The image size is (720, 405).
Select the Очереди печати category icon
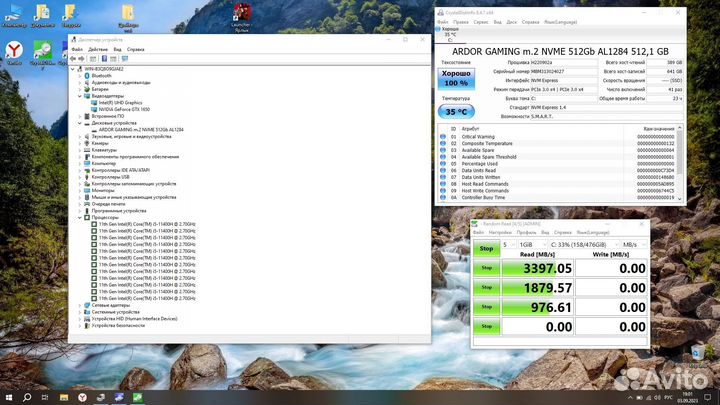[87, 204]
